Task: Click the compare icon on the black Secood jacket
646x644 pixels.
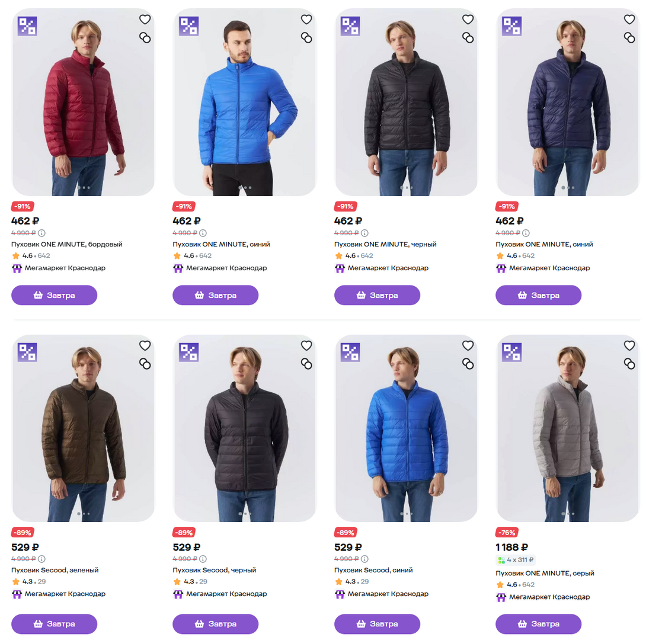Action: click(306, 363)
